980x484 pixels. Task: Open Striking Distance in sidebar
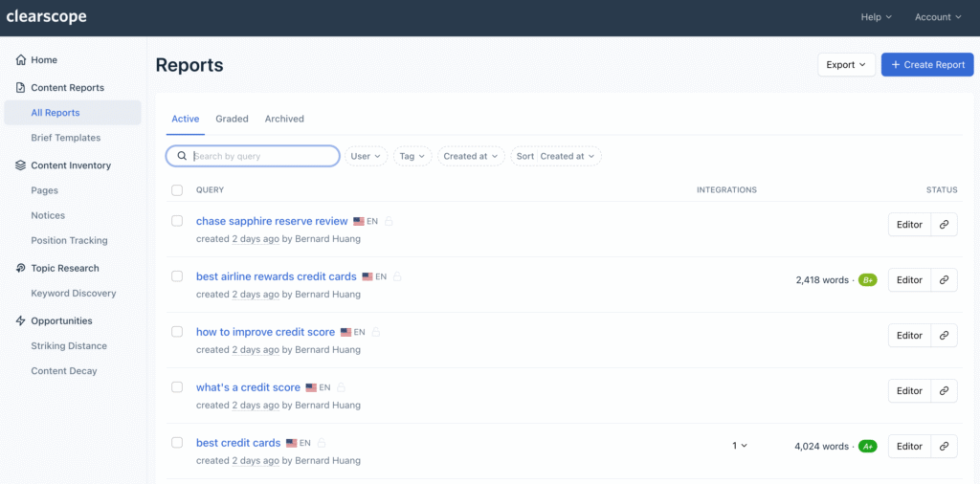pyautogui.click(x=69, y=346)
